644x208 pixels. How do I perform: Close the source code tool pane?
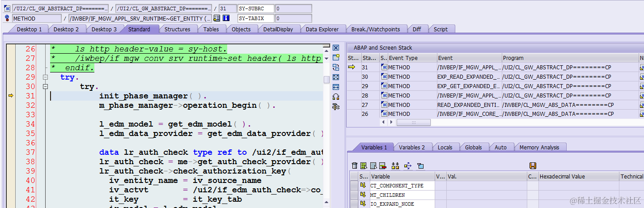pos(336,47)
